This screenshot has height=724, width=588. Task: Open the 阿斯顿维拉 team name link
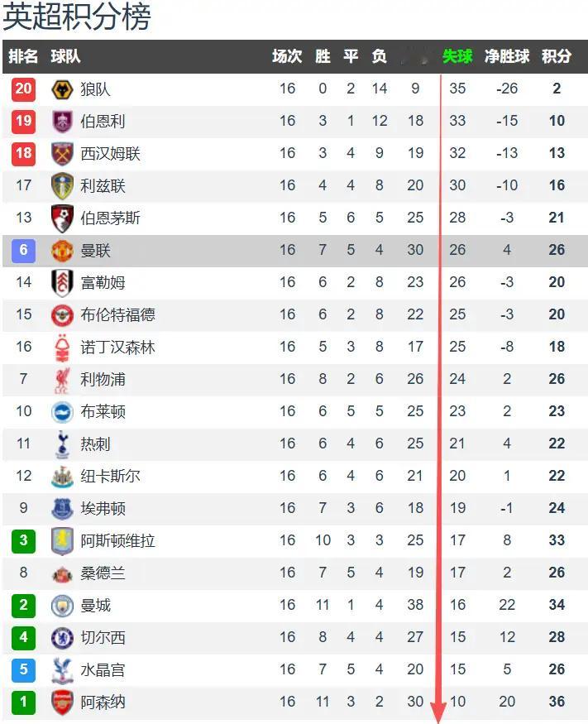117,541
